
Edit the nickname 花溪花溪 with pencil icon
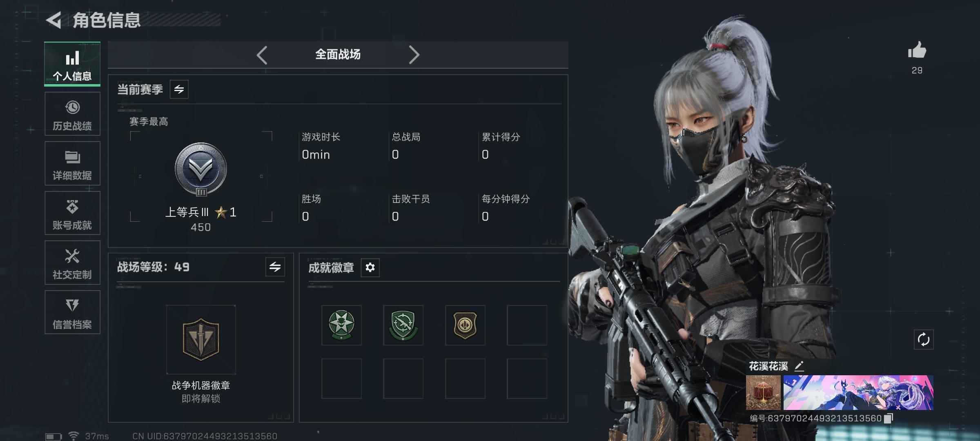799,366
